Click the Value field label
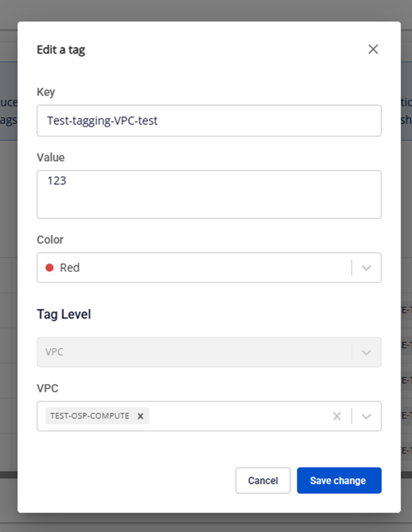Screen dimensions: 412x532 tap(51, 158)
